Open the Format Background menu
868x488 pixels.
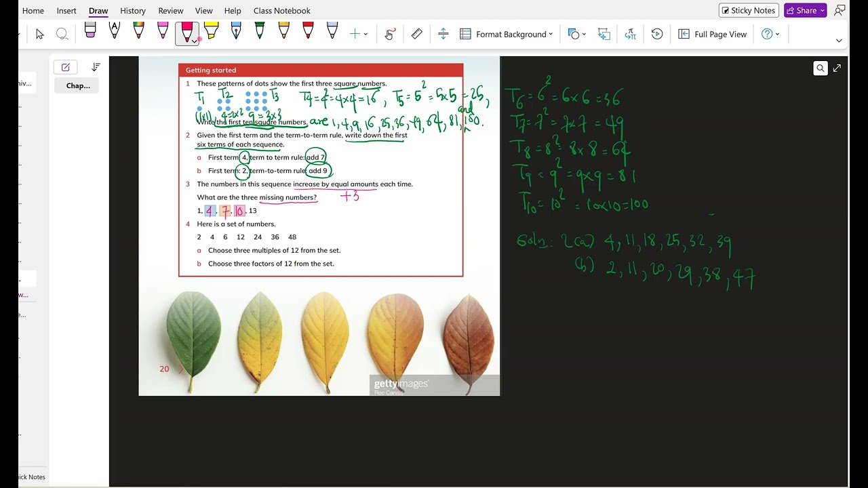coord(507,34)
